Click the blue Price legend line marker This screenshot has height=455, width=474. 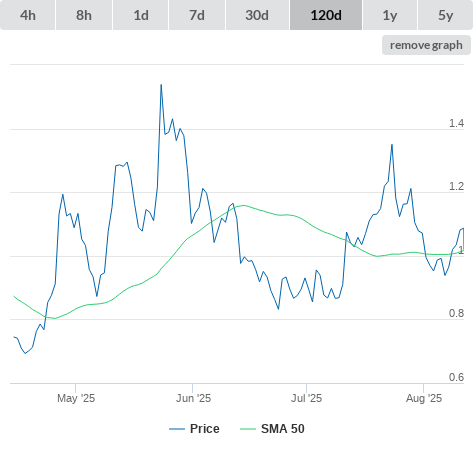[x=177, y=429]
